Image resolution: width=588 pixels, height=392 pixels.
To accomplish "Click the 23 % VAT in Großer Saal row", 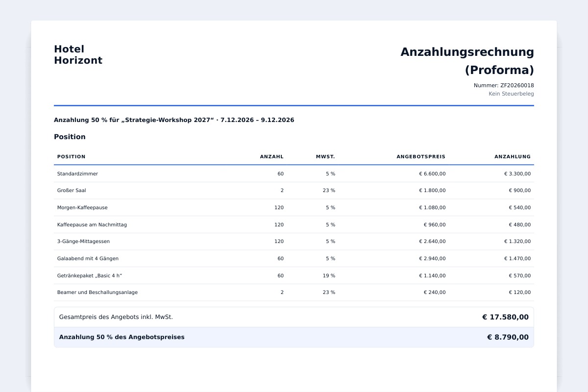I will tap(329, 191).
